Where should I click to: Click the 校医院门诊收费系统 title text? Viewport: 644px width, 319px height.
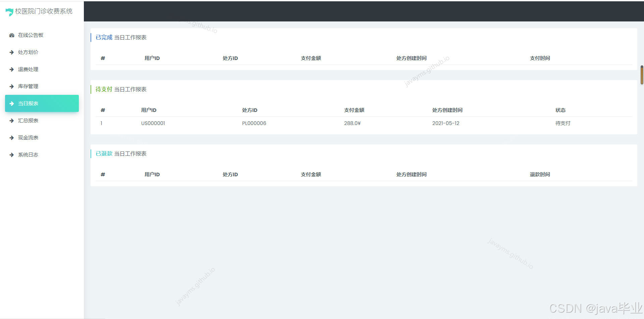pyautogui.click(x=44, y=11)
